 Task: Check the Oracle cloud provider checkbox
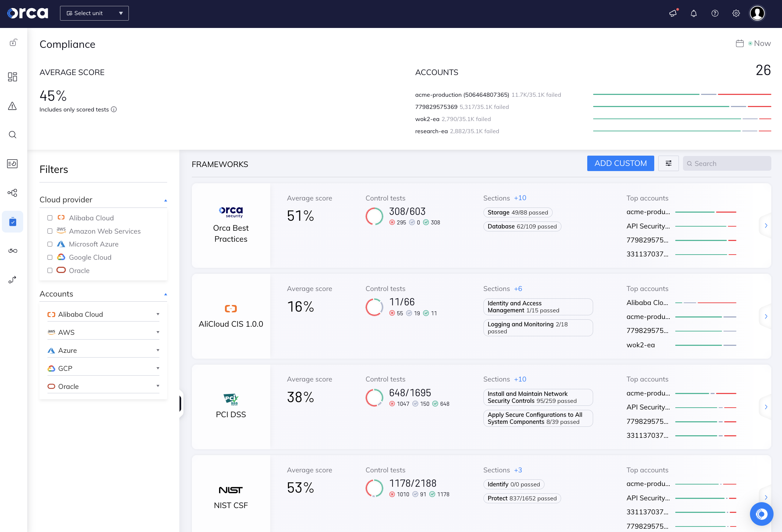pos(50,270)
